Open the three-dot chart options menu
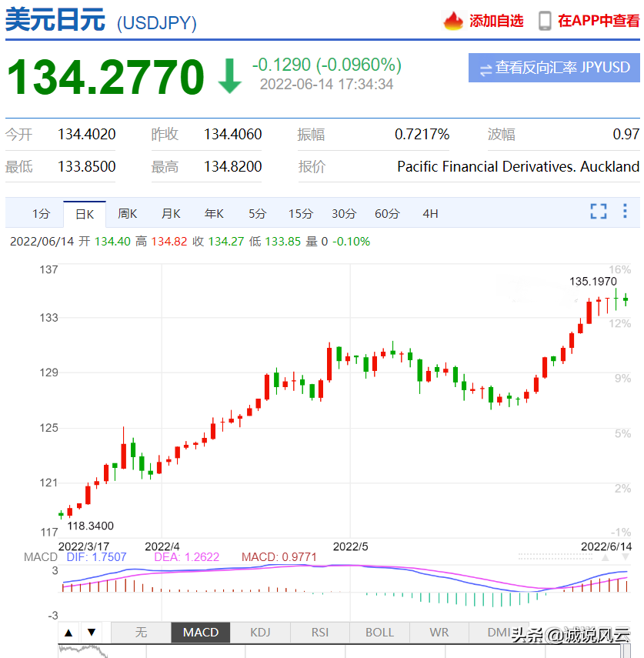 click(x=624, y=212)
